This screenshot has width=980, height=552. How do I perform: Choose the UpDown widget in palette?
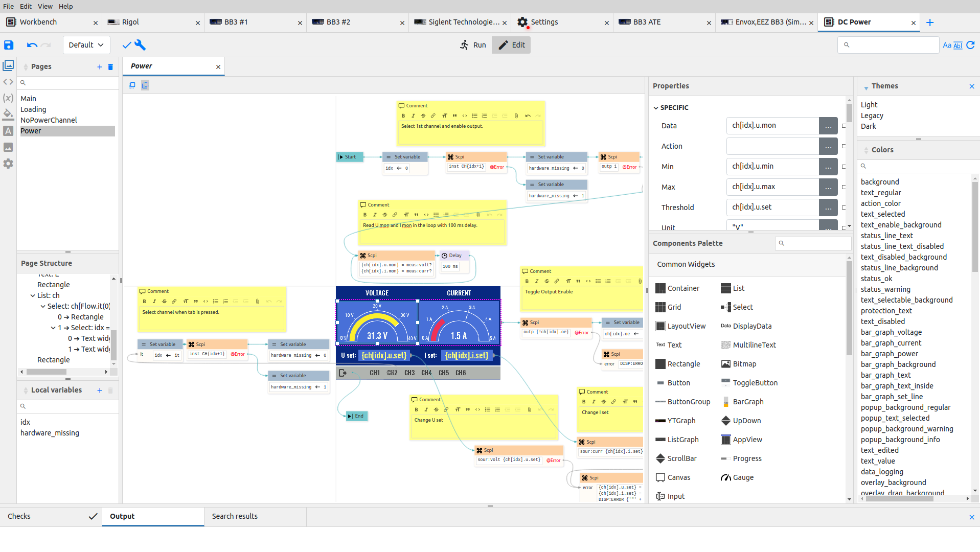pyautogui.click(x=741, y=421)
